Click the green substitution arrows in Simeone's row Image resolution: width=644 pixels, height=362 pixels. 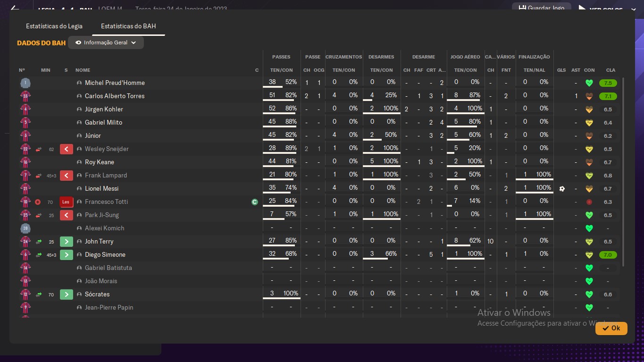(x=39, y=255)
